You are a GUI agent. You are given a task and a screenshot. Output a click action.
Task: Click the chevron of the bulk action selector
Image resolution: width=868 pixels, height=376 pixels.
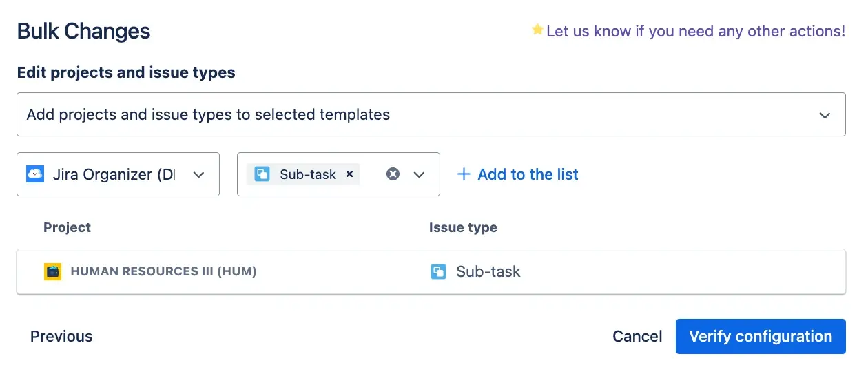coord(825,115)
